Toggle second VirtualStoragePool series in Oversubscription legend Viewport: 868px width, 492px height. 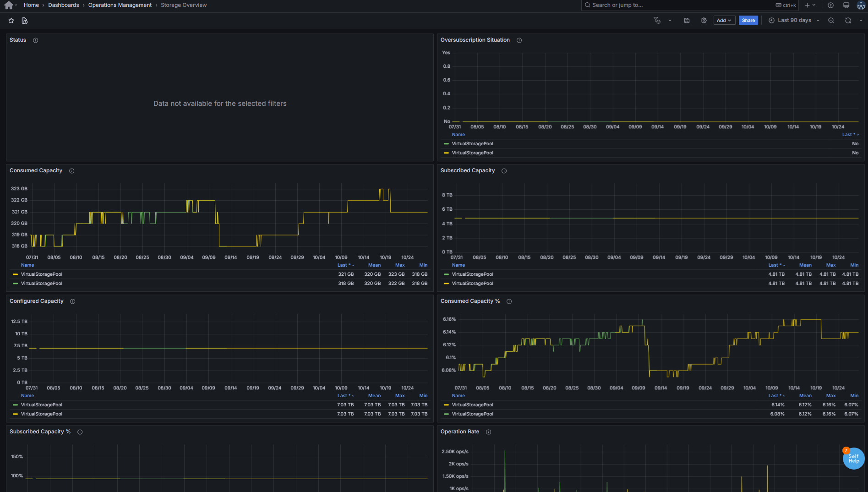tap(472, 153)
